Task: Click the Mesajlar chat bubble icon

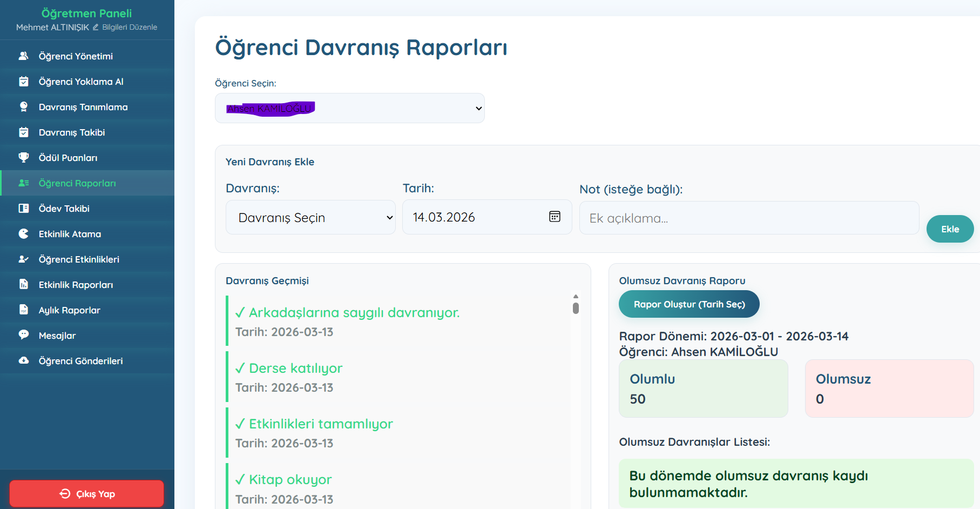Action: tap(24, 335)
